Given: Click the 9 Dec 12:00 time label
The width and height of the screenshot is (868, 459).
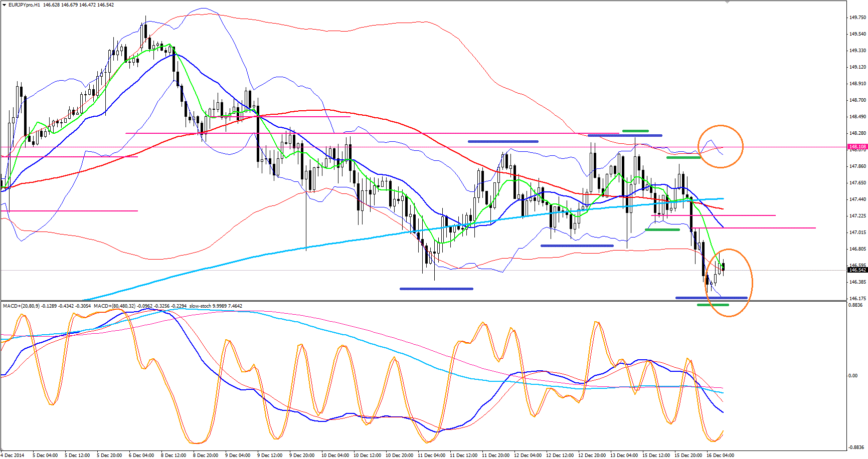Looking at the screenshot, I should tap(270, 455).
